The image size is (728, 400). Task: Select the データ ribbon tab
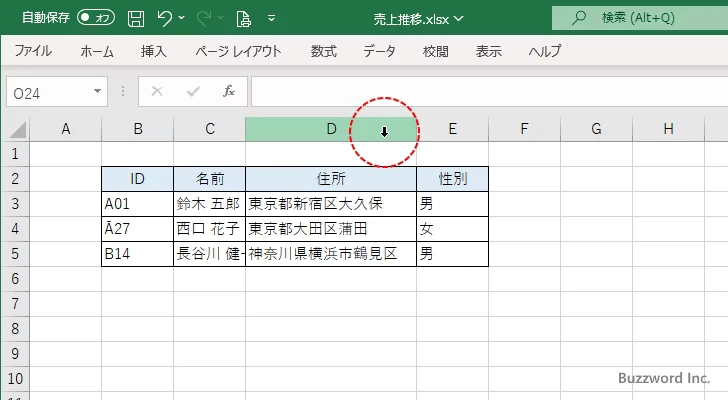pyautogui.click(x=379, y=52)
